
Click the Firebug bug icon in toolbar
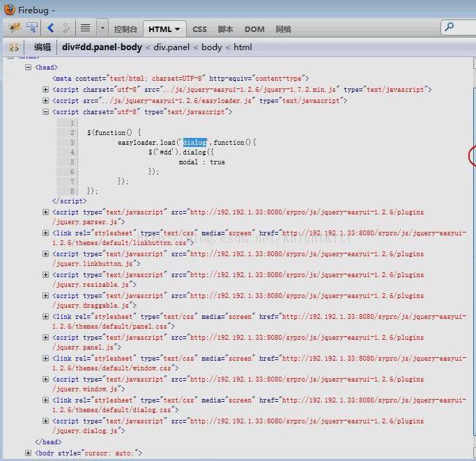[14, 28]
